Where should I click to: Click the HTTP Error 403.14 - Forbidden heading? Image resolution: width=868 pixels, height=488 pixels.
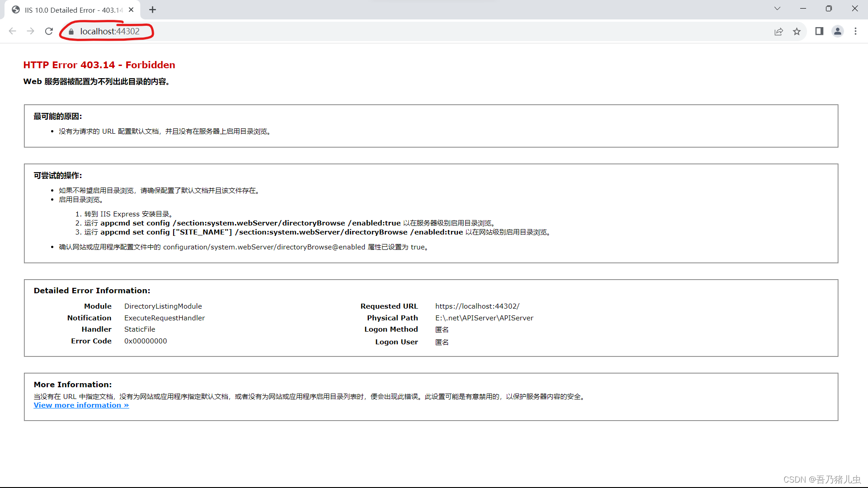tap(99, 65)
